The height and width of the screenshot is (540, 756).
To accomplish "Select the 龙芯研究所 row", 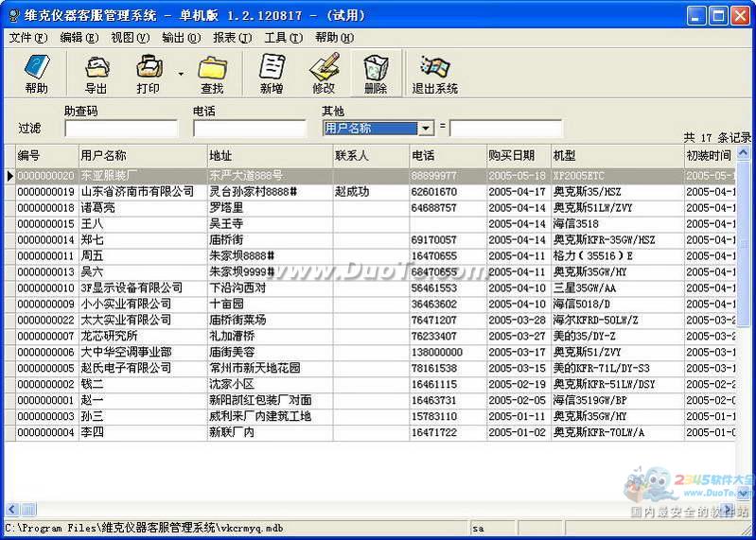I will (370, 336).
